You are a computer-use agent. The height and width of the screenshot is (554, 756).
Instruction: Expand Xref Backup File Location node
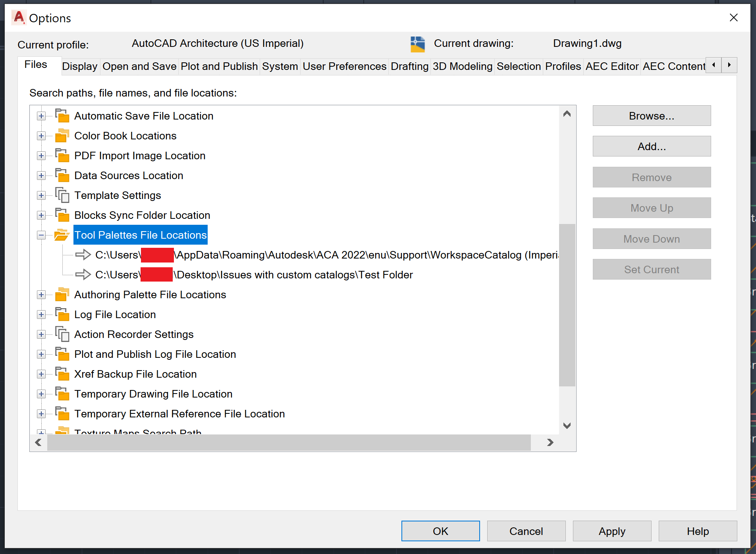41,374
